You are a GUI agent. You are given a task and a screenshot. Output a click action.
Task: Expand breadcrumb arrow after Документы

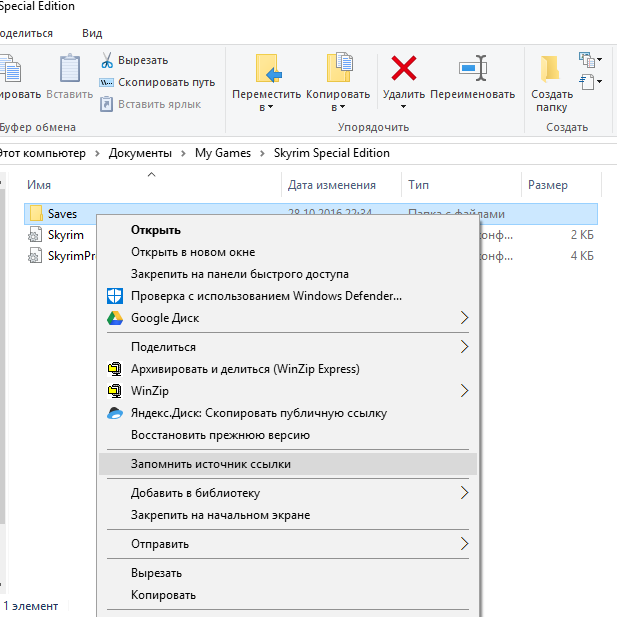[x=183, y=153]
